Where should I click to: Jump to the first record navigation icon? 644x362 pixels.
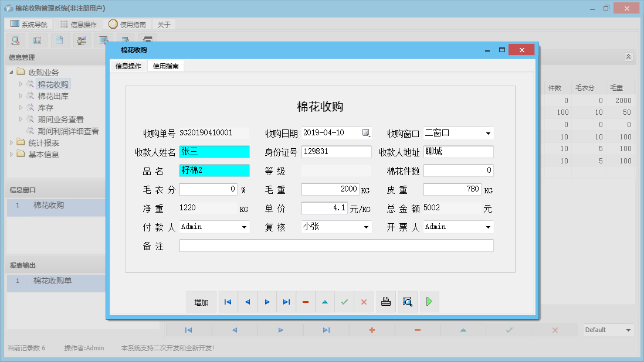tap(228, 302)
